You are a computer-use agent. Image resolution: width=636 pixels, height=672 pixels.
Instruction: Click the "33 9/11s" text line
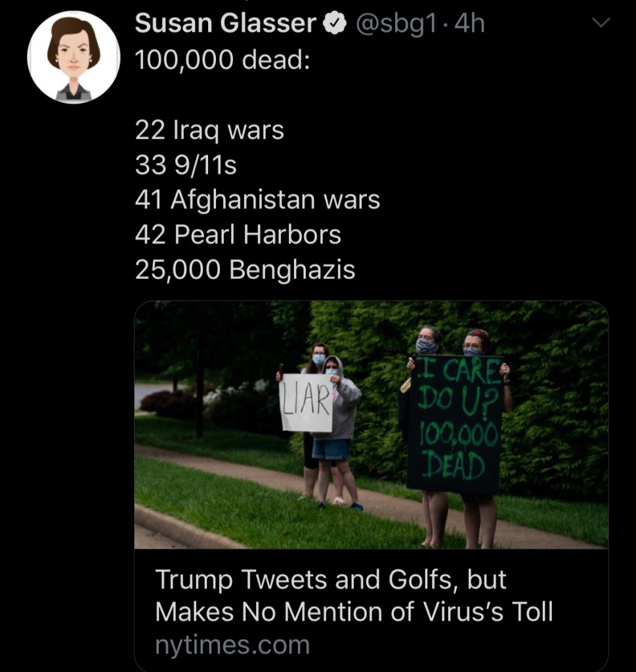[186, 165]
